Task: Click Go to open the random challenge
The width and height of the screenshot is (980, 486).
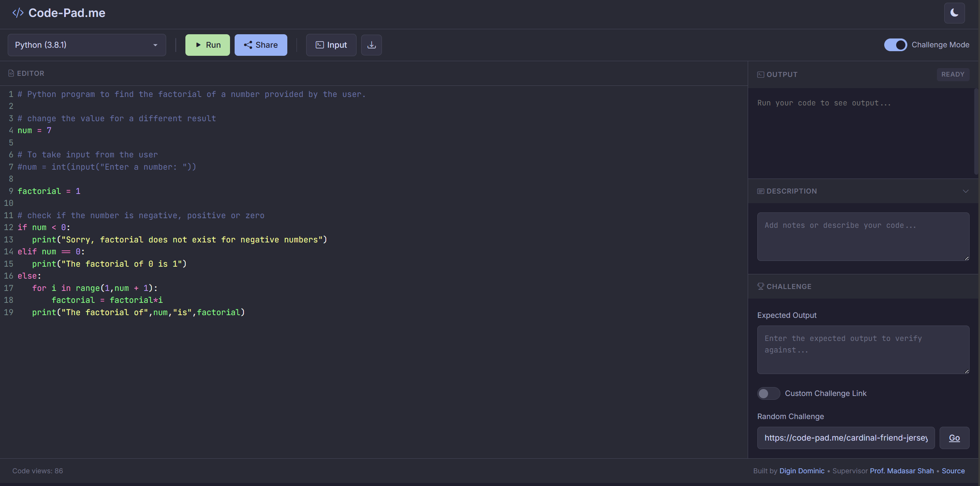Action: (954, 438)
